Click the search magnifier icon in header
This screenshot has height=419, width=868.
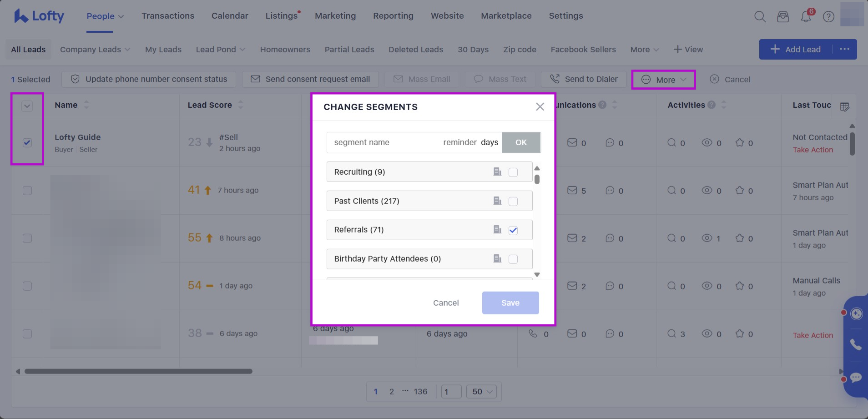(x=760, y=17)
